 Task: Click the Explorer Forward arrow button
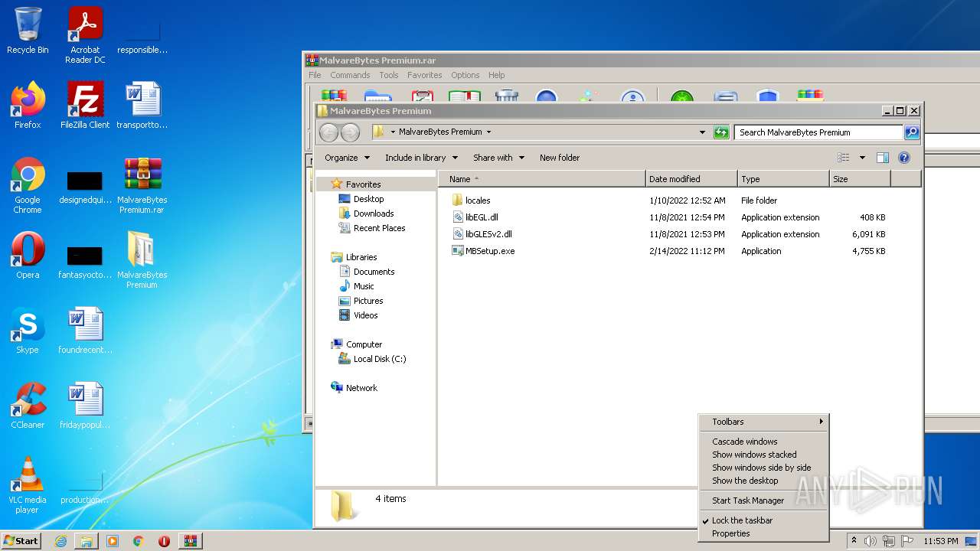coord(350,132)
